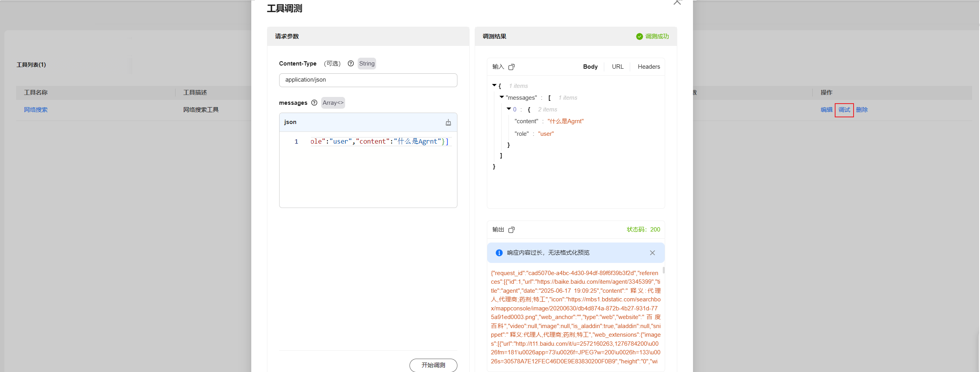980x372 pixels.
Task: Click 编辑 link in background tool list
Action: pyautogui.click(x=826, y=110)
